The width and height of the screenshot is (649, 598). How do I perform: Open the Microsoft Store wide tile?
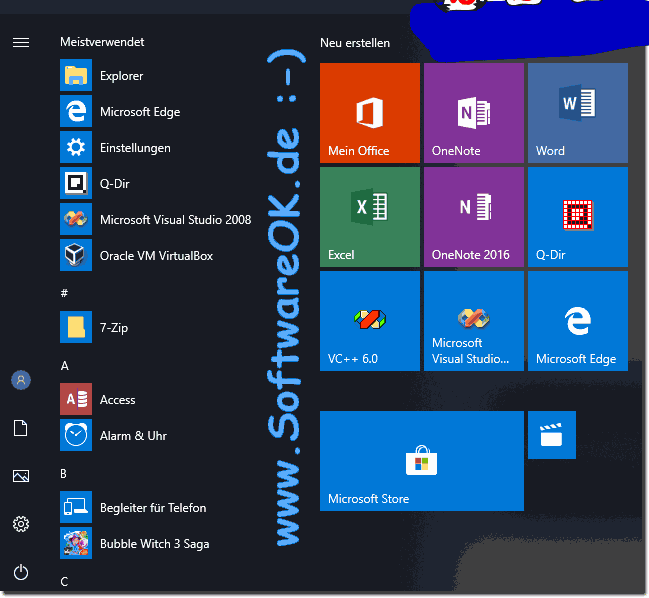pyautogui.click(x=422, y=461)
